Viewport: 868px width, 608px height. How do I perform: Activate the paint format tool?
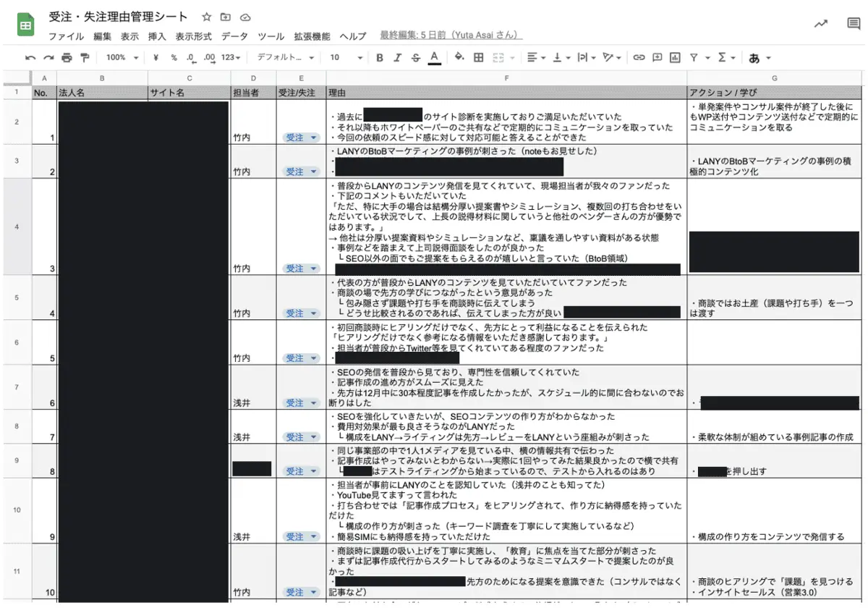[x=85, y=58]
